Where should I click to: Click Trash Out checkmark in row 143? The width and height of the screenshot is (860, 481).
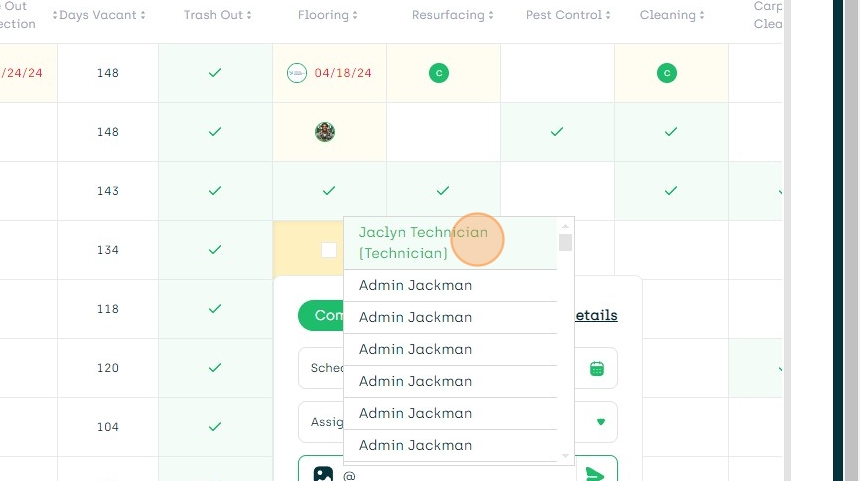coord(215,191)
